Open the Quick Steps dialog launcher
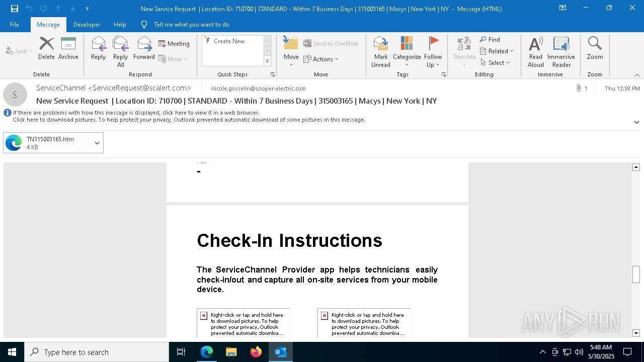The width and height of the screenshot is (644, 362). tap(273, 74)
